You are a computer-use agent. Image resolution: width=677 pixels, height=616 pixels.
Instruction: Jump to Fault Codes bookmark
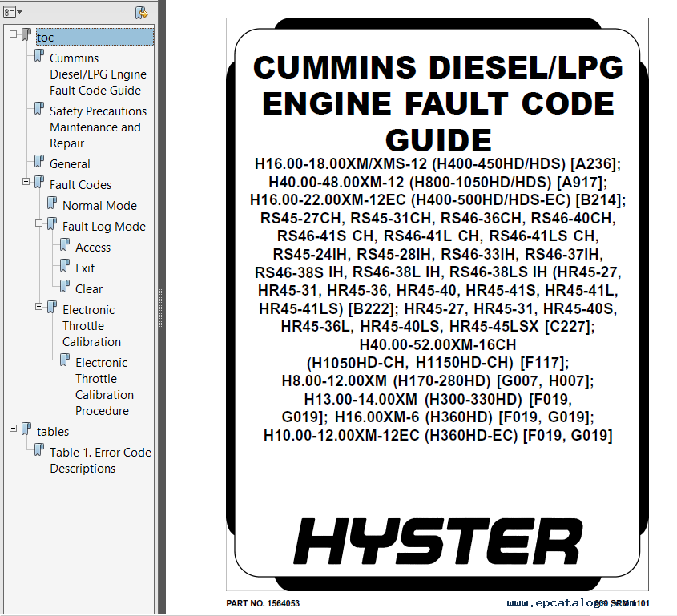(x=80, y=185)
